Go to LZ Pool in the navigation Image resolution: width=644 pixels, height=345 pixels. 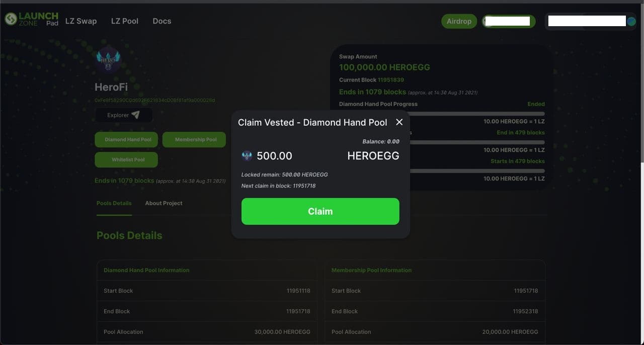(x=125, y=21)
